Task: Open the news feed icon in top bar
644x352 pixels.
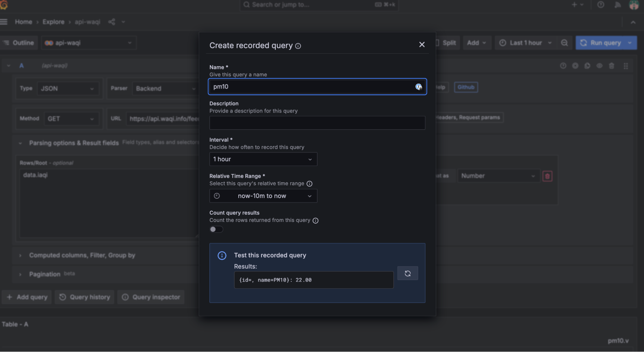Action: (x=617, y=5)
